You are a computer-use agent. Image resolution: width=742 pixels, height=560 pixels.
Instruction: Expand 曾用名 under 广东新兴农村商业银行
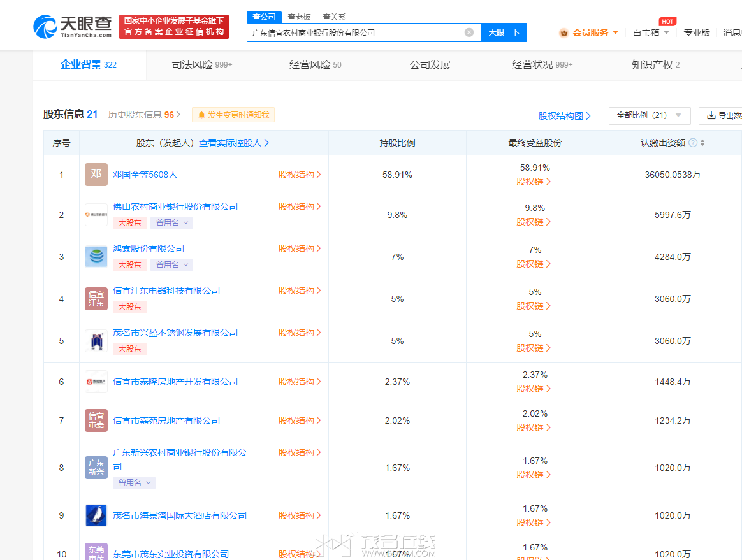click(x=134, y=483)
